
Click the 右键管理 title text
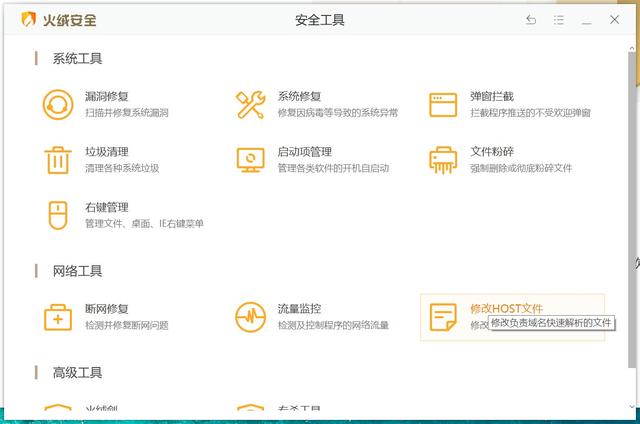[107, 207]
